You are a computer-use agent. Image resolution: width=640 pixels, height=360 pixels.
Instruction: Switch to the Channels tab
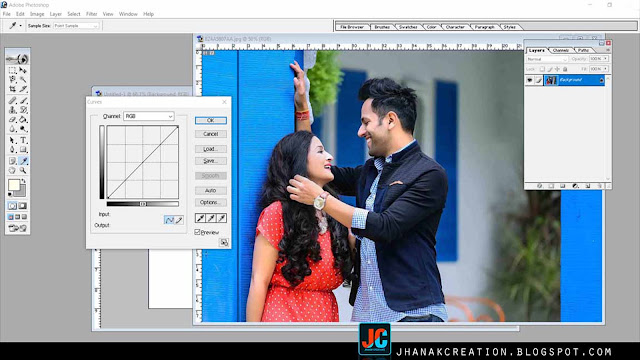[x=561, y=50]
